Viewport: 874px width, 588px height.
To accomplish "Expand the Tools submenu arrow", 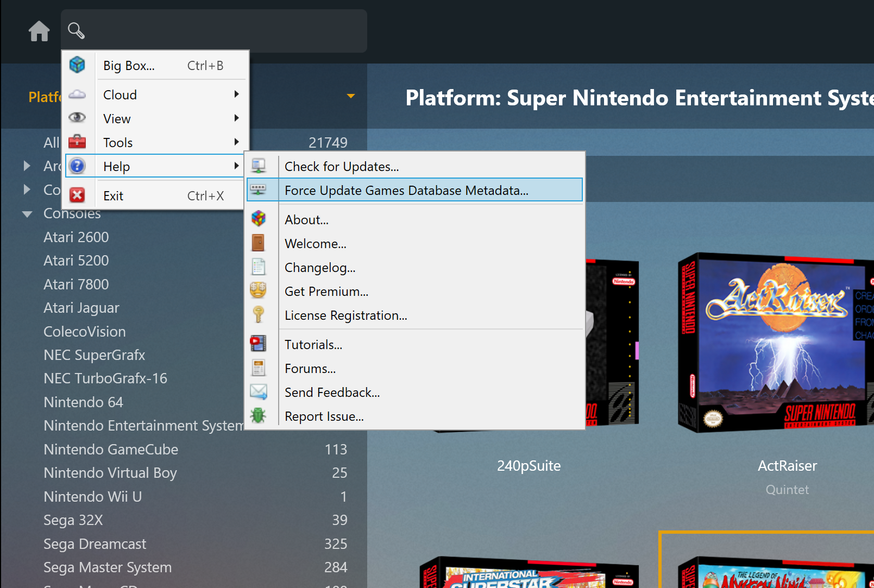I will [x=236, y=142].
